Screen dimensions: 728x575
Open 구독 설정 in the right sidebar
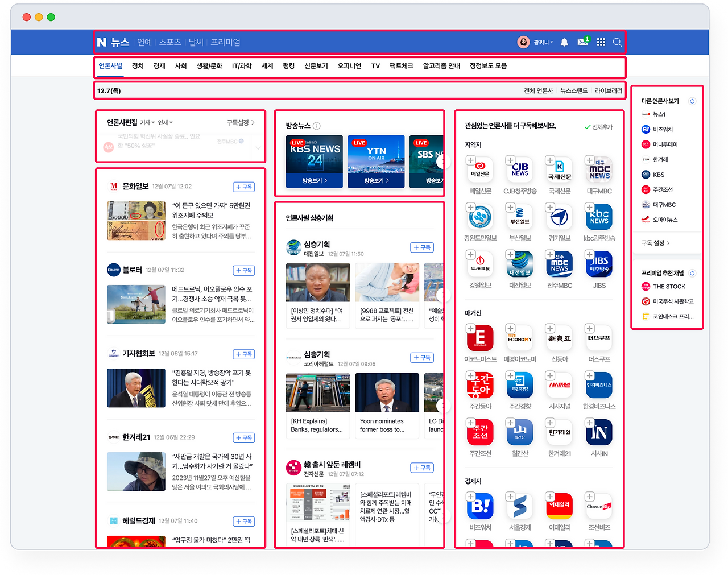(x=656, y=243)
